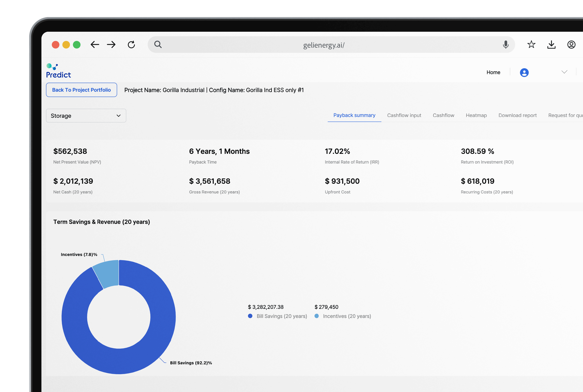583x392 pixels.
Task: Click the 6 Years, 1 Months payback value
Action: click(219, 151)
